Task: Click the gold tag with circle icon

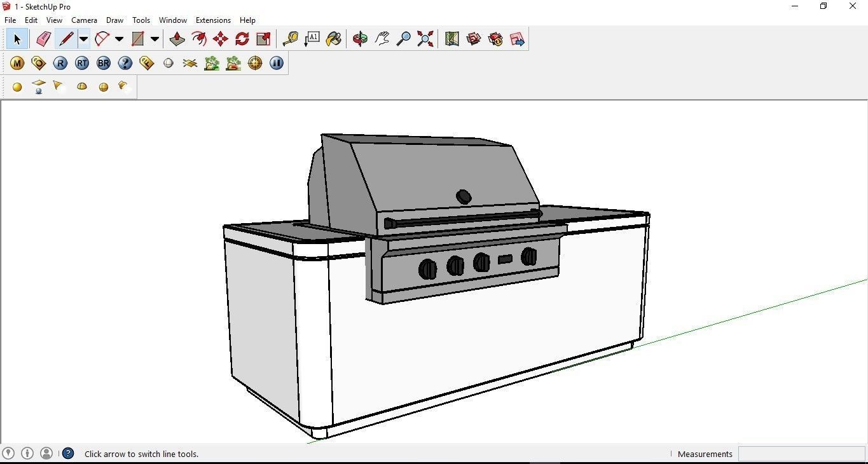Action: click(x=39, y=63)
